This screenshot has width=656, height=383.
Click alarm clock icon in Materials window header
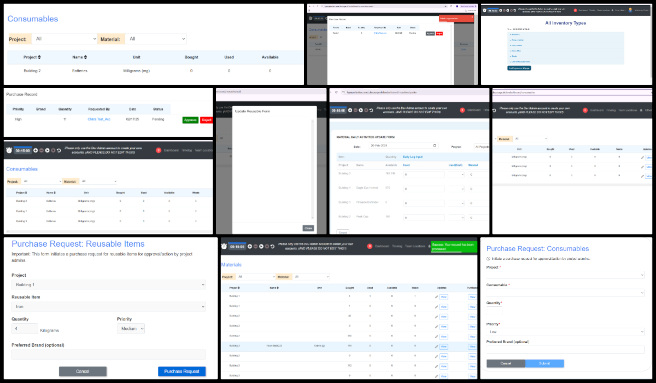224,246
